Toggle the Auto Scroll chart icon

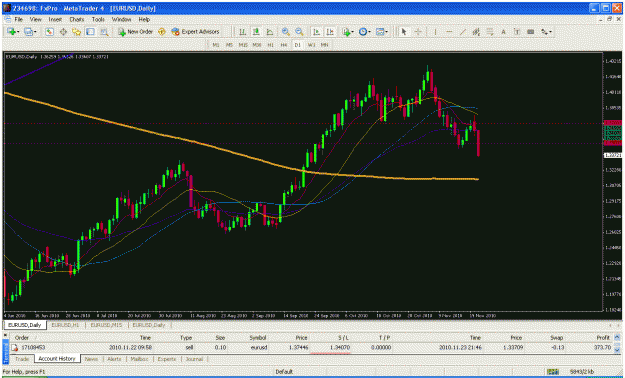pyautogui.click(x=316, y=32)
